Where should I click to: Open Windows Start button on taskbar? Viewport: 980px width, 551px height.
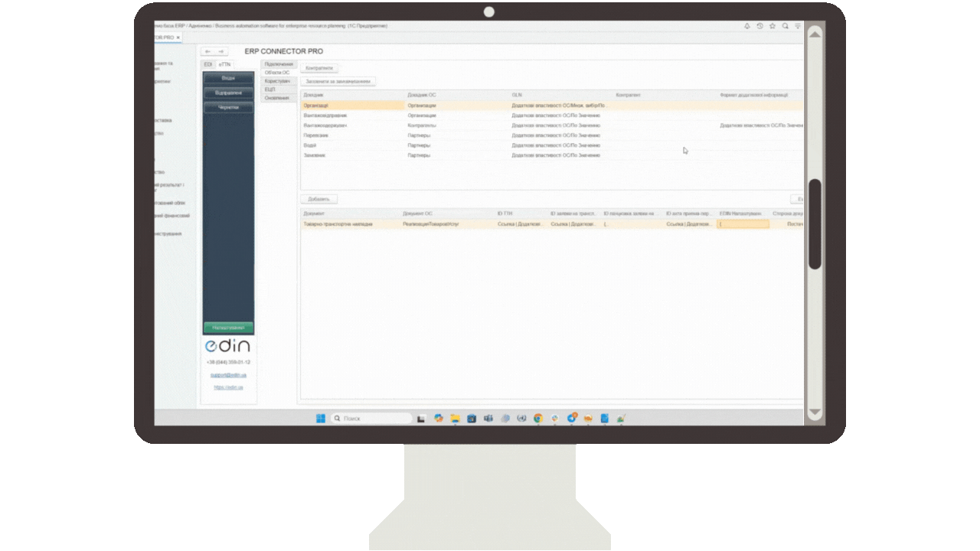tap(320, 419)
